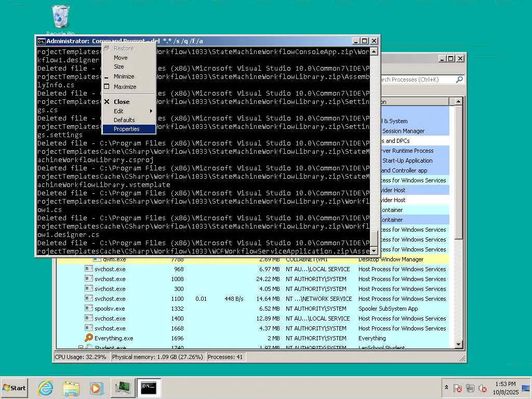Click the Start button
Image resolution: width=532 pixels, height=399 pixels.
pyautogui.click(x=14, y=388)
